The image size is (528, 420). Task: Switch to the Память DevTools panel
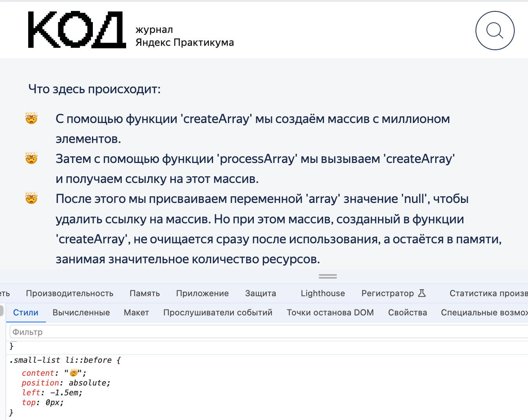145,293
